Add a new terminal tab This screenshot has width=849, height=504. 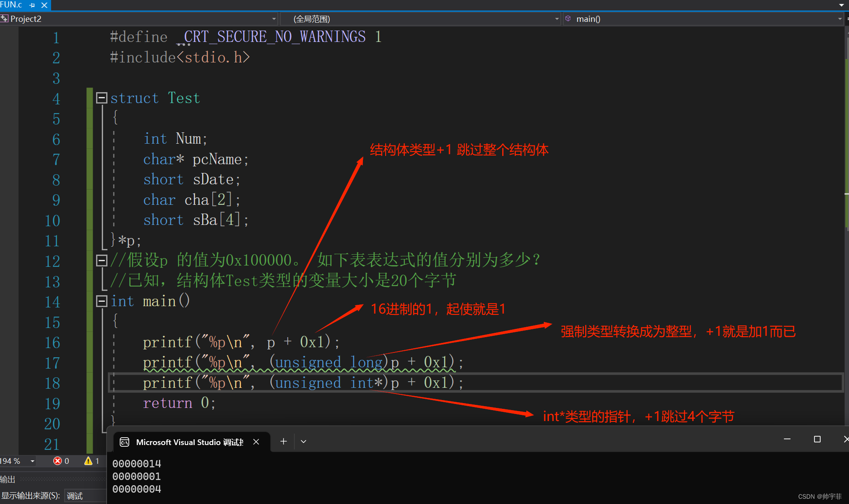point(283,442)
